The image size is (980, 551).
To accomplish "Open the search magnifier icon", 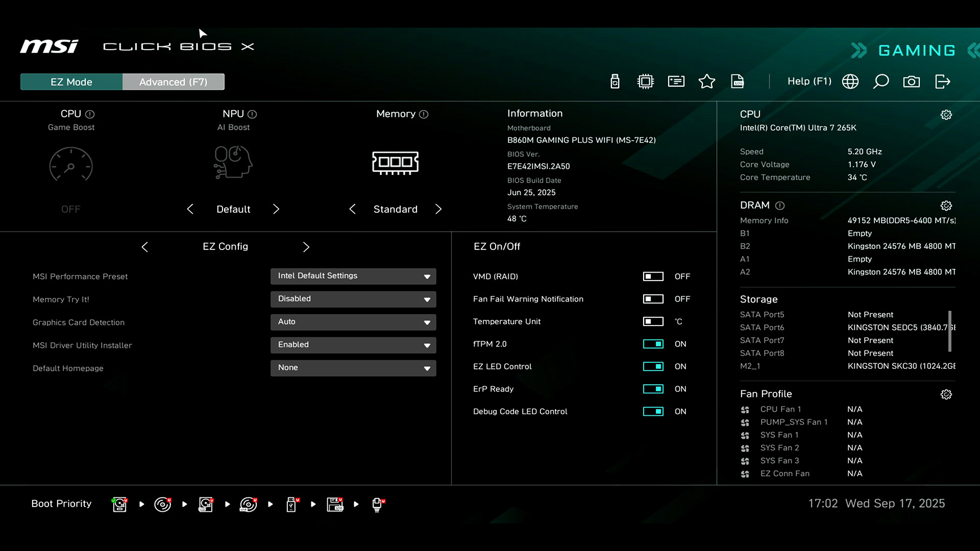I will click(x=881, y=82).
